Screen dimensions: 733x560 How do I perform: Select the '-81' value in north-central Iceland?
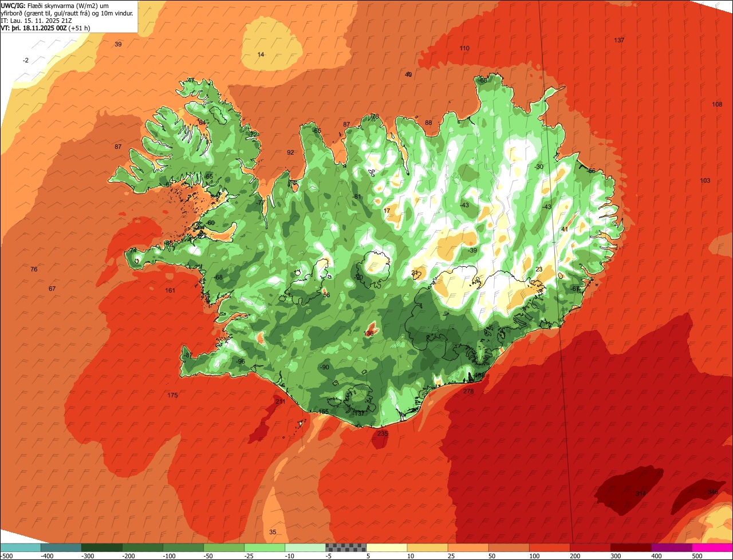[x=357, y=196]
